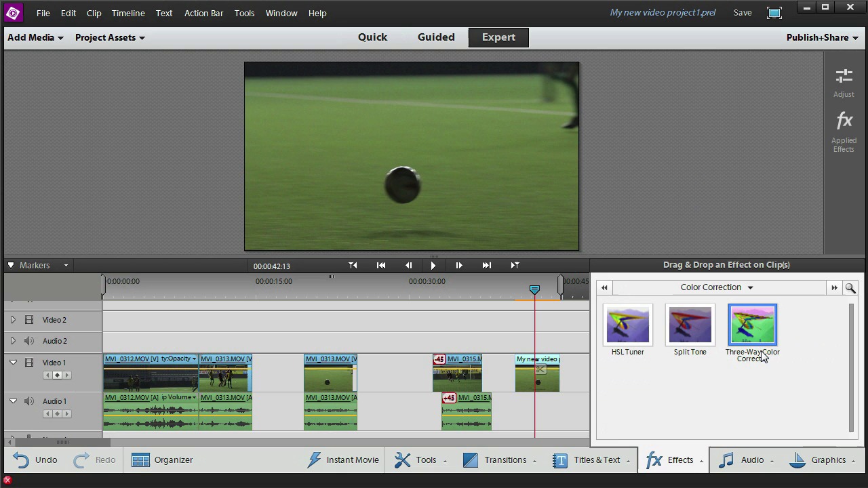Click the Instant Movie icon

pos(314,460)
